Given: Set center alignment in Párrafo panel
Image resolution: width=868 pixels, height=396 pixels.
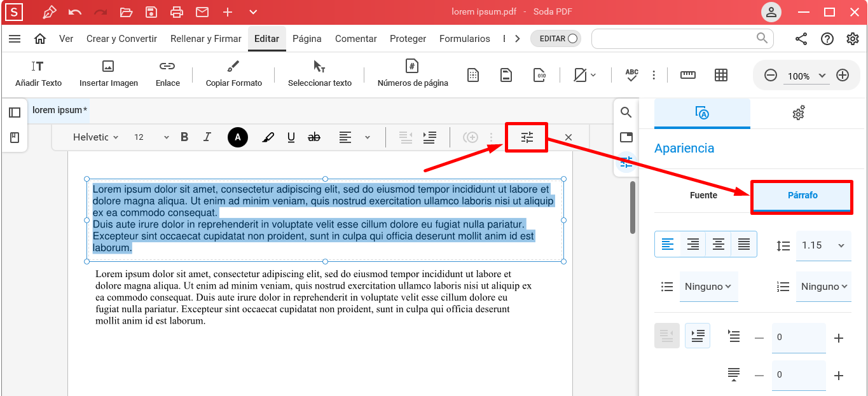Looking at the screenshot, I should pyautogui.click(x=719, y=245).
